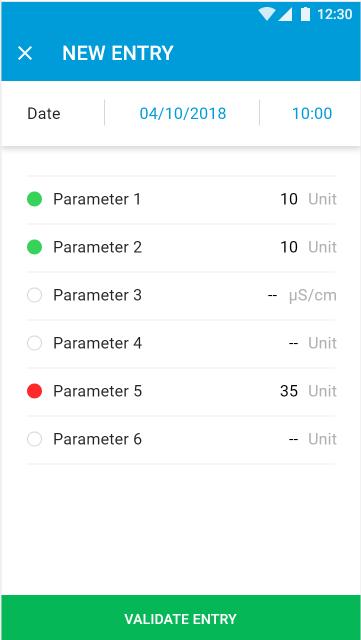Close the New Entry screen with X
The image size is (361, 640).
pos(25,53)
